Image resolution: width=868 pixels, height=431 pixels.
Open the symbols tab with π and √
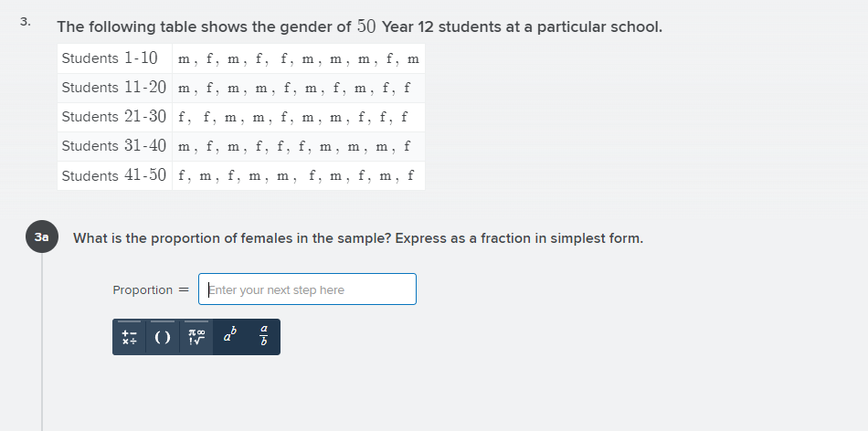[196, 337]
